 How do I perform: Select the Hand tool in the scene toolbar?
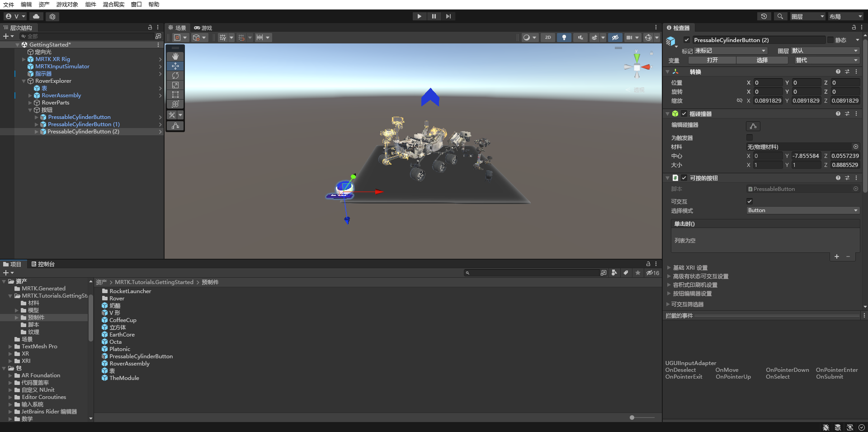coord(175,56)
